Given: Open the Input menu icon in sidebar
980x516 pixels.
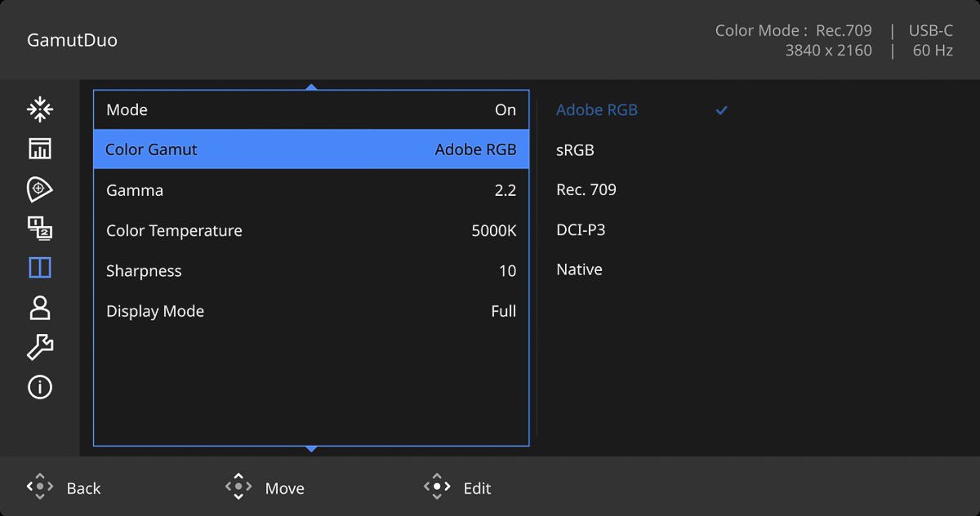Looking at the screenshot, I should click(39, 109).
